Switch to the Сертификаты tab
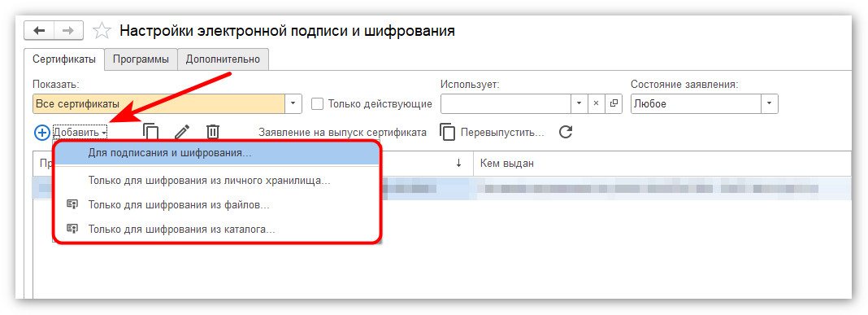Image resolution: width=868 pixels, height=315 pixels. [64, 59]
